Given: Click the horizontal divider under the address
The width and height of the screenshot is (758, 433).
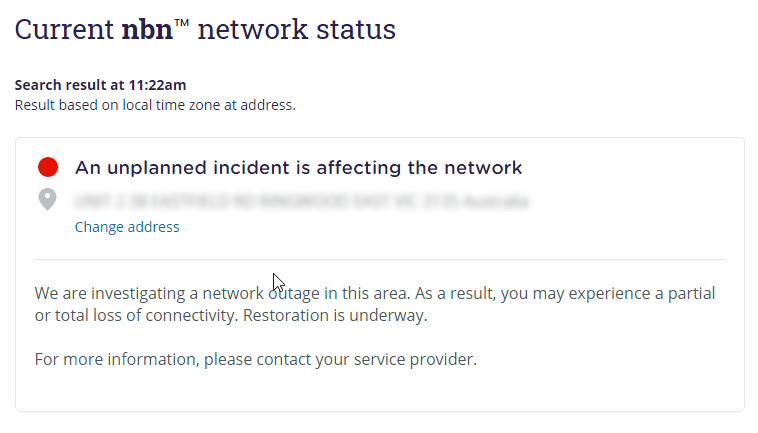Looking at the screenshot, I should pyautogui.click(x=379, y=260).
